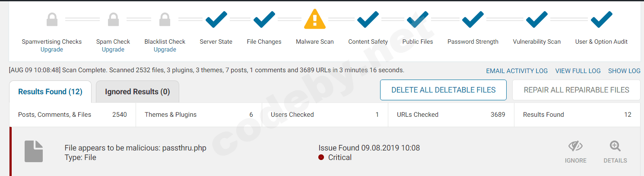Switch to Results Found tab

pyautogui.click(x=50, y=92)
